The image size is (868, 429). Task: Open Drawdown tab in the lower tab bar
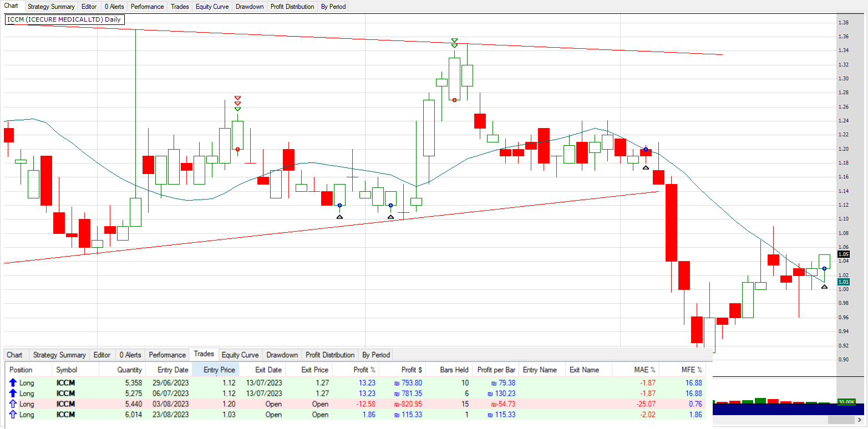[x=282, y=355]
